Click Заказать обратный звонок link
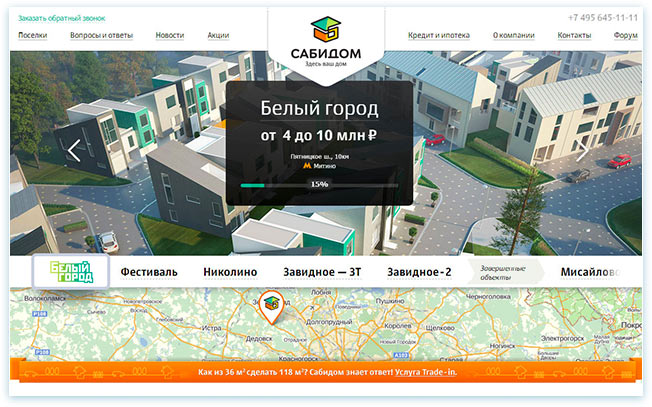Screen dimensions: 652x407 61,18
